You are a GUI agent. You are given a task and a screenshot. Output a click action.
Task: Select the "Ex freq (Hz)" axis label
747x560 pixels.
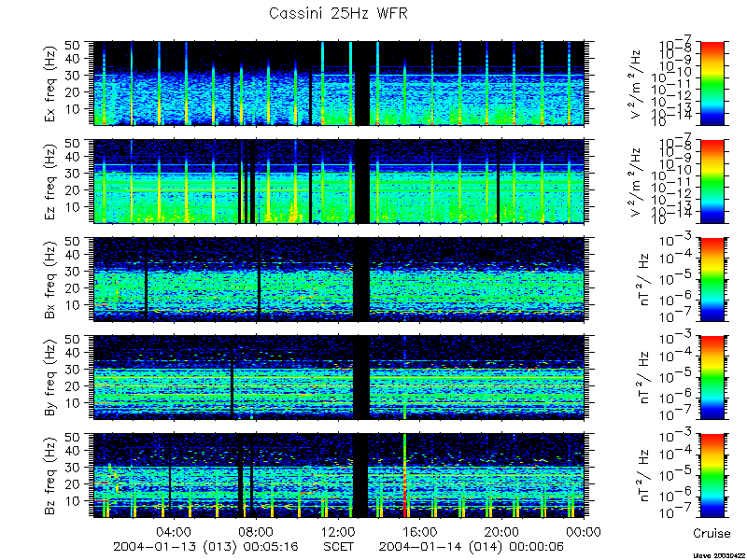tap(50, 83)
